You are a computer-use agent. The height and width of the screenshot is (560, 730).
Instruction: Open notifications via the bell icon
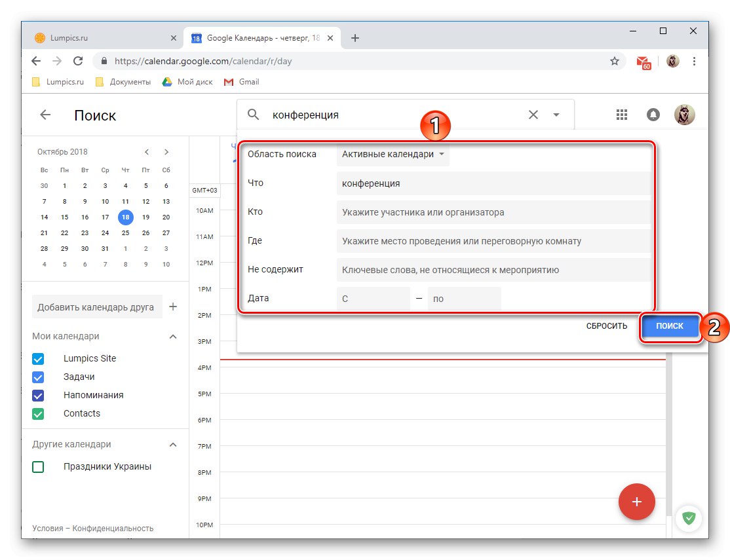653,114
